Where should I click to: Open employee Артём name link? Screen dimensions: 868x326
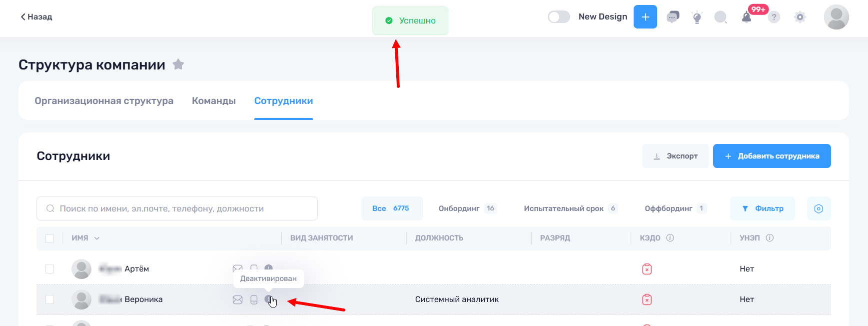click(x=124, y=269)
